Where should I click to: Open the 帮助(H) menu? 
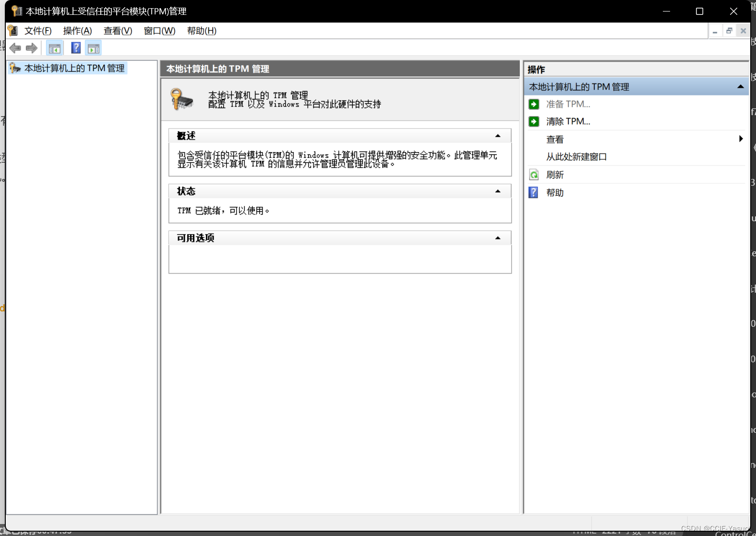click(x=202, y=31)
